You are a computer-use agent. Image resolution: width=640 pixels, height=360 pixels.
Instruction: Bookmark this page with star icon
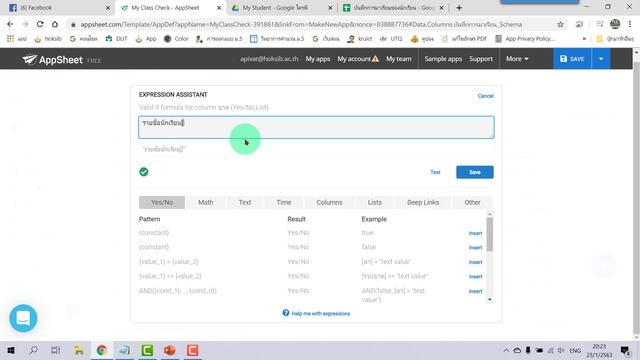coord(560,24)
